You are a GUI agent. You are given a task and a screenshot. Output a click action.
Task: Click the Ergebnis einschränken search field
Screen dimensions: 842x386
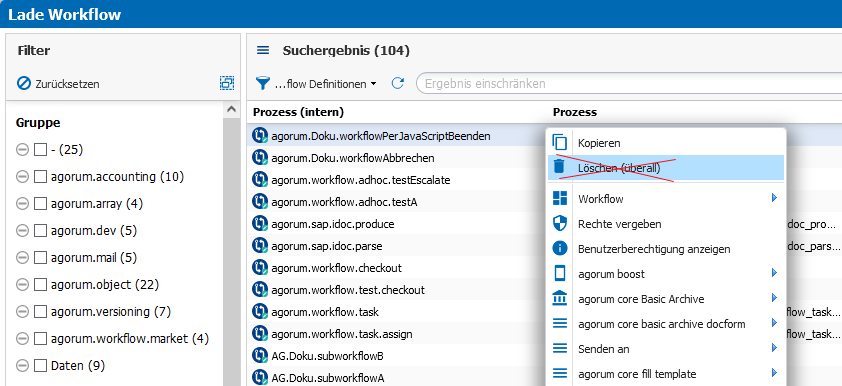[628, 84]
